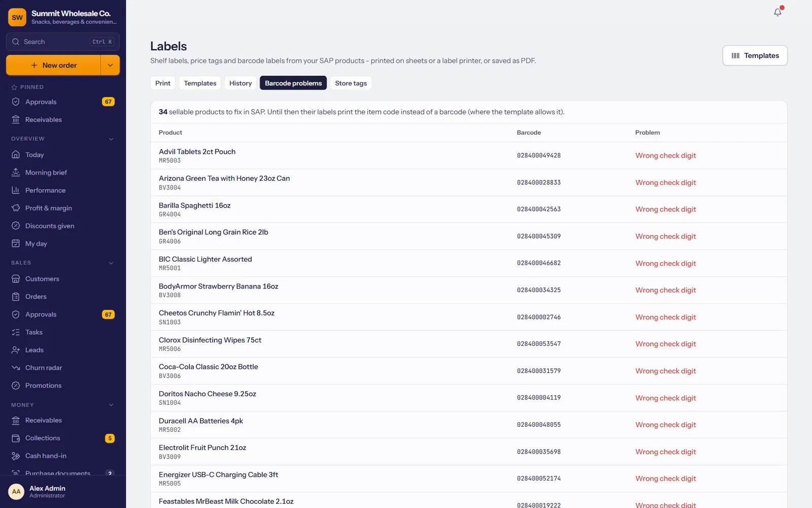Click the Leads person icon

[x=16, y=350]
